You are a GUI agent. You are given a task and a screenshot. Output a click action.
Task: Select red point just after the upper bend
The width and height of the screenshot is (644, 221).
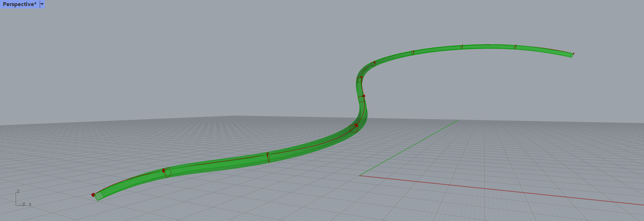375,62
